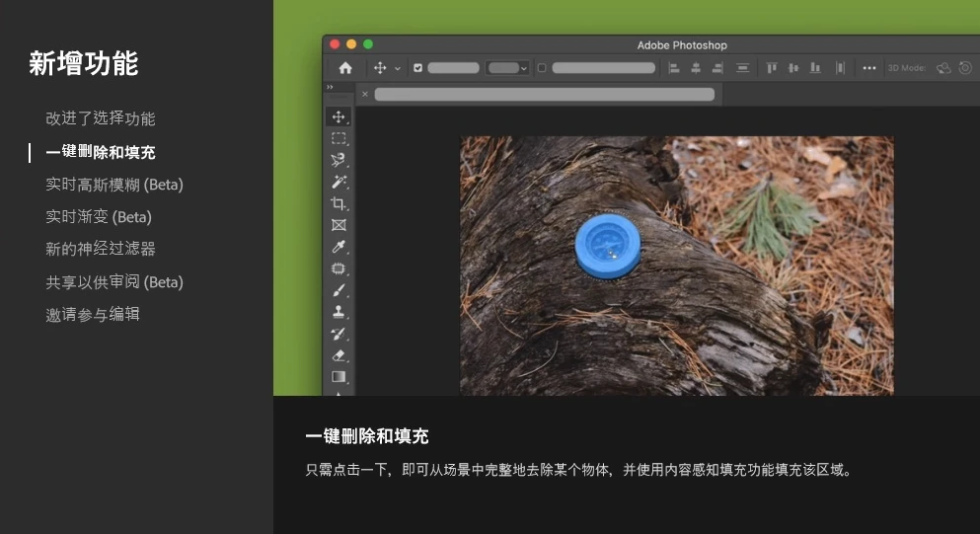Select the Move tool in toolbox

pos(339,116)
